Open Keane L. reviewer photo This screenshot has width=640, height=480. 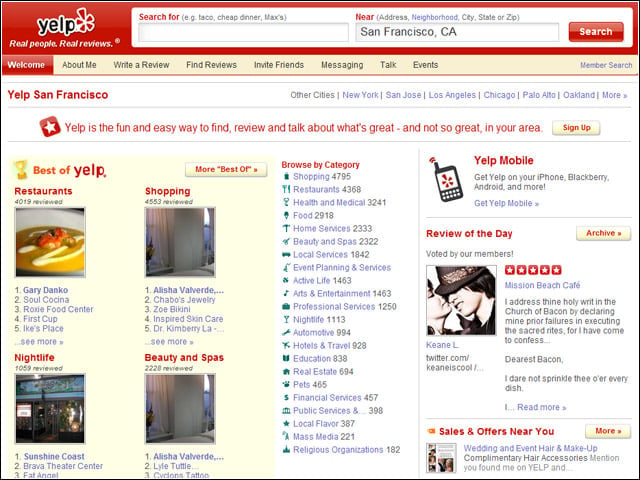461,300
